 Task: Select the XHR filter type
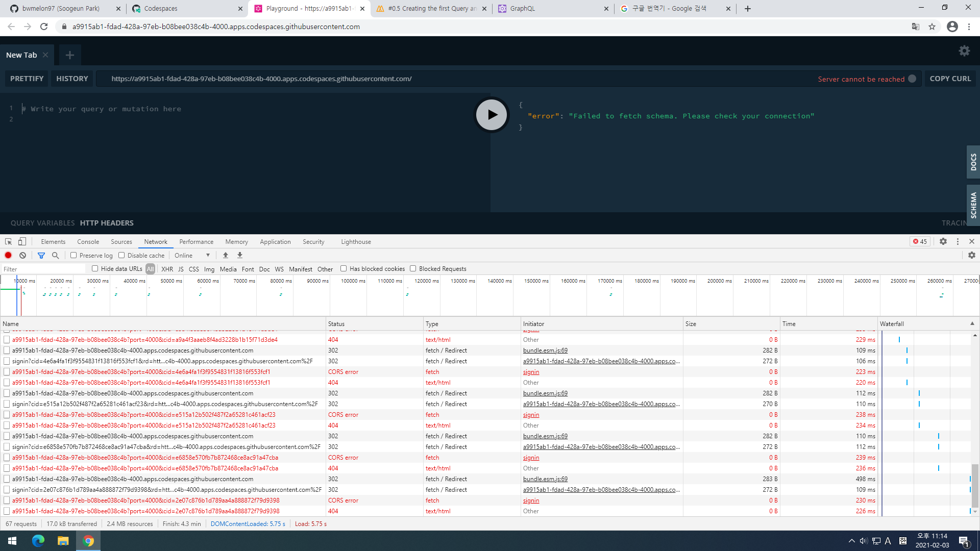(x=167, y=269)
